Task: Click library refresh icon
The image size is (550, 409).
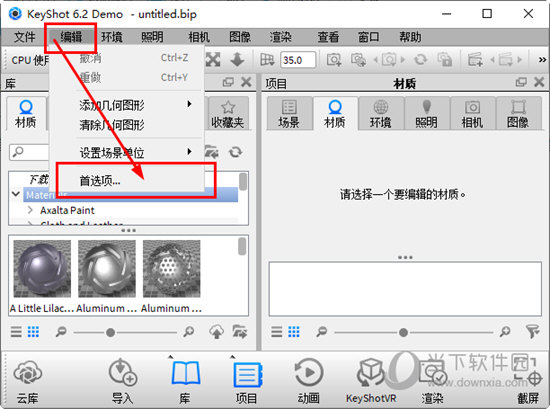Action: pos(235,152)
